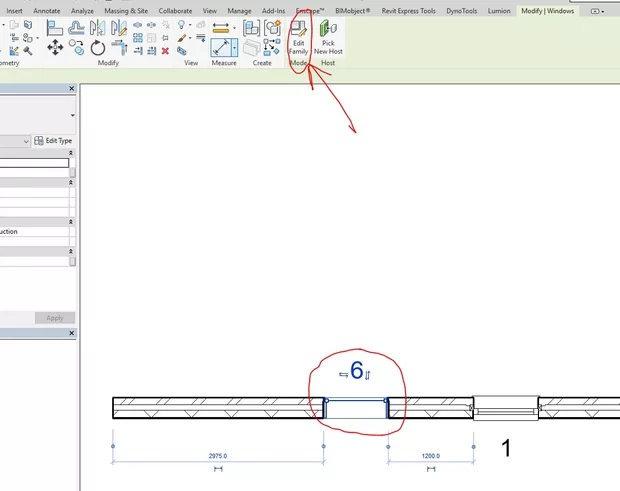
Task: Click the Edit Type button
Action: (x=52, y=141)
